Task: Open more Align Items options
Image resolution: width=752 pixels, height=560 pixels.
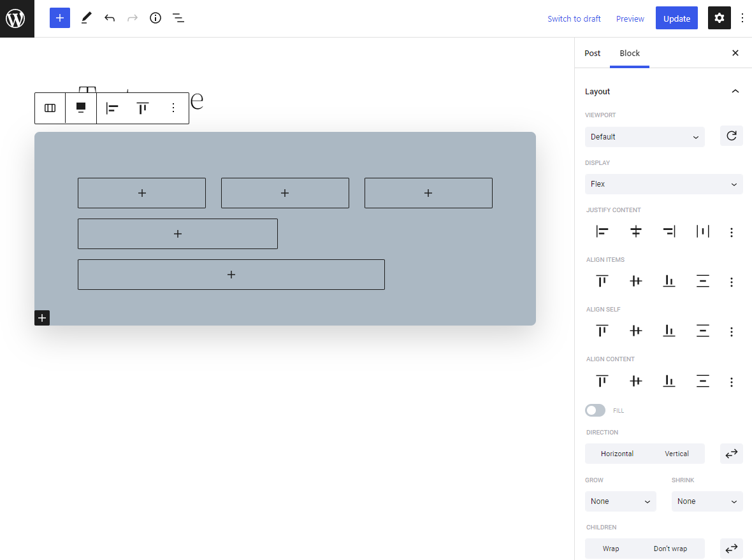Action: 732,282
